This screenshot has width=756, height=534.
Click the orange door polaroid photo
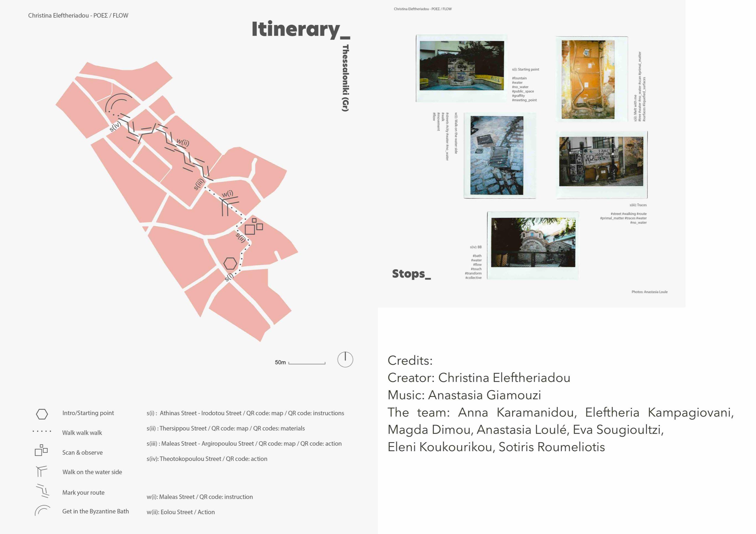(588, 79)
